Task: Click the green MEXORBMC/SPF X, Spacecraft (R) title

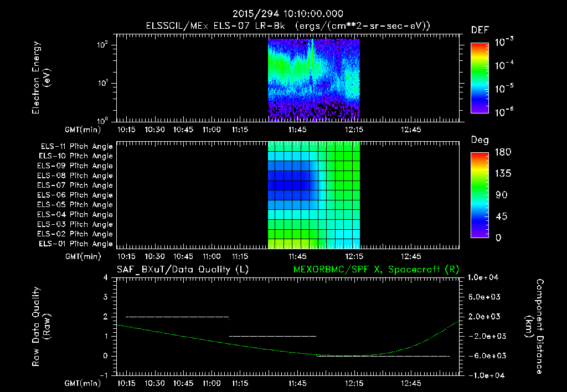Action: coord(376,270)
